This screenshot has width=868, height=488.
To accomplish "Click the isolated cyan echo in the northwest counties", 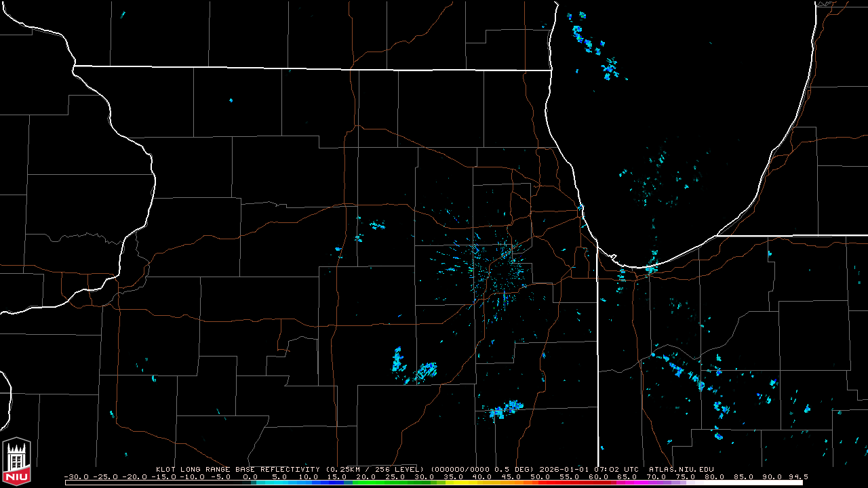I will tap(231, 100).
